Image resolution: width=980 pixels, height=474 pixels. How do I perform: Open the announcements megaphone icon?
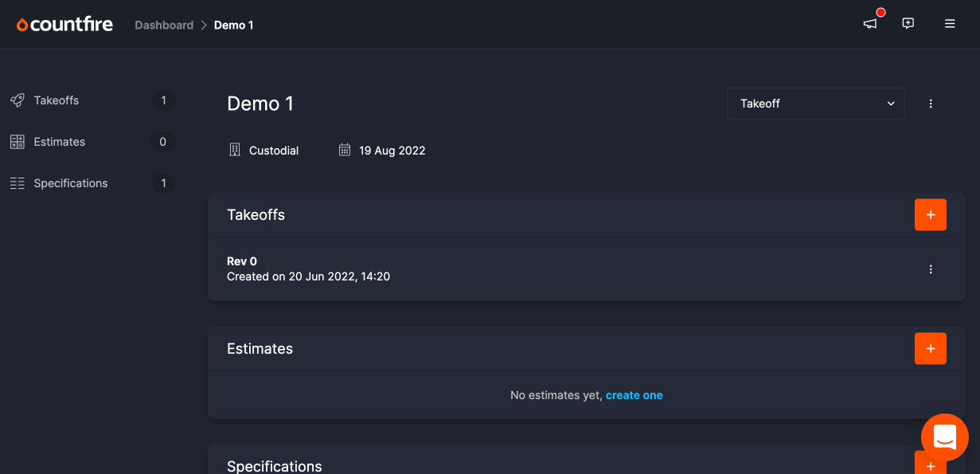tap(870, 24)
